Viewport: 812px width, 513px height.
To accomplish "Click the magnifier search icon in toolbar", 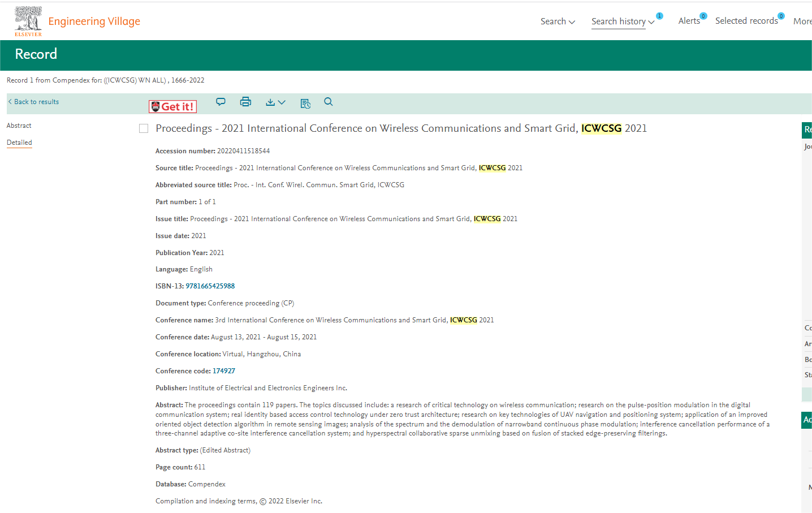I will 329,102.
